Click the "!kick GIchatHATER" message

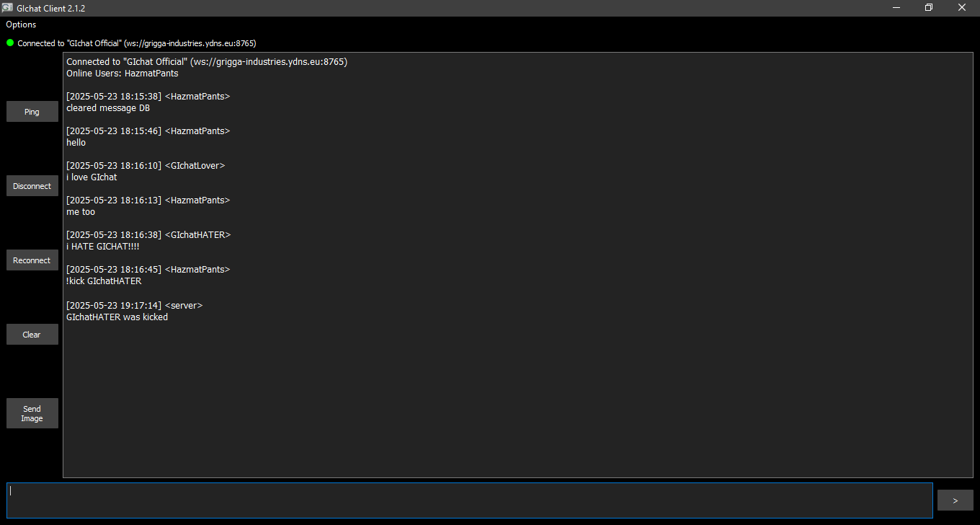point(104,281)
